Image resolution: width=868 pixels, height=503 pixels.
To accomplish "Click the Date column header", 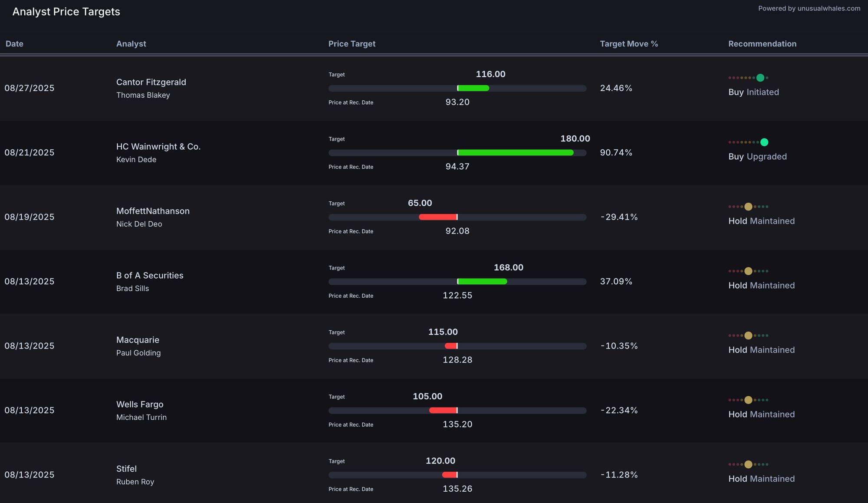I will (14, 44).
